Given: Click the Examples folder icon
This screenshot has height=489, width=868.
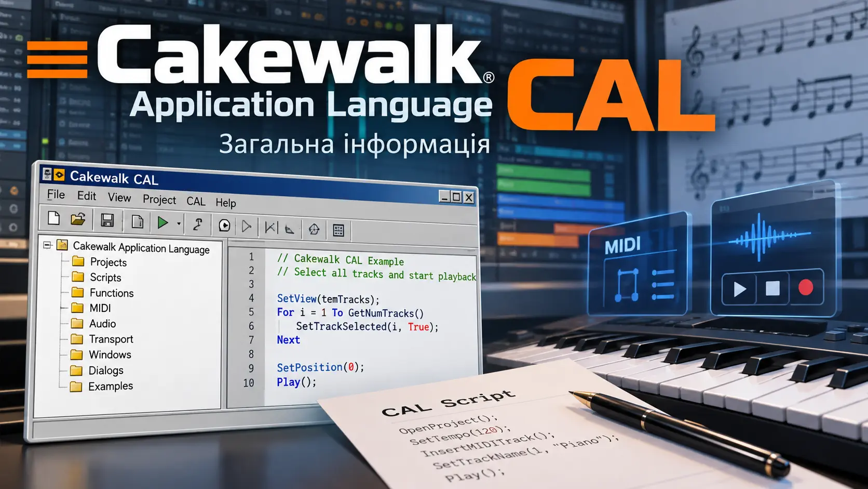Looking at the screenshot, I should 76,386.
